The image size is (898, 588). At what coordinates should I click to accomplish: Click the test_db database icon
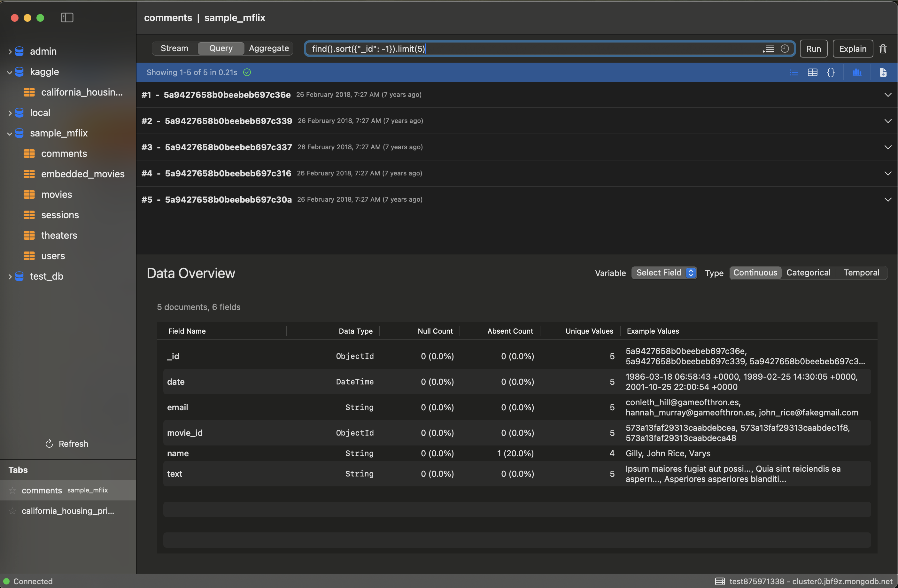[19, 276]
